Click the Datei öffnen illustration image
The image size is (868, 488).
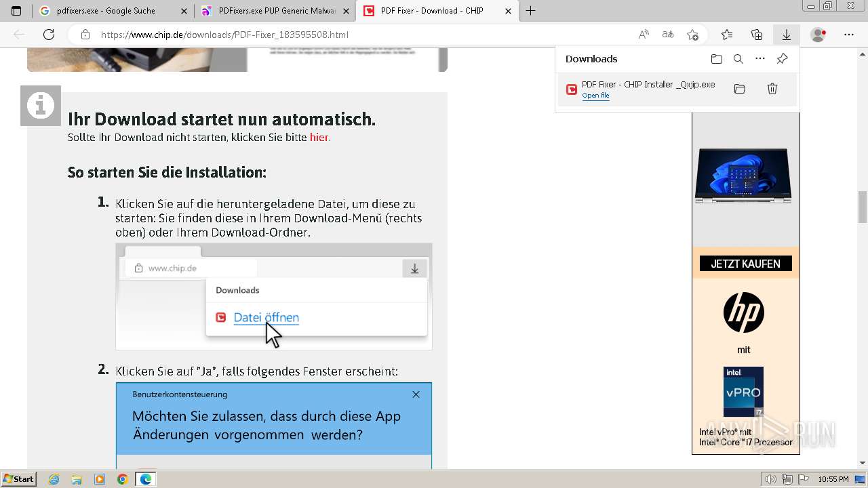[274, 296]
